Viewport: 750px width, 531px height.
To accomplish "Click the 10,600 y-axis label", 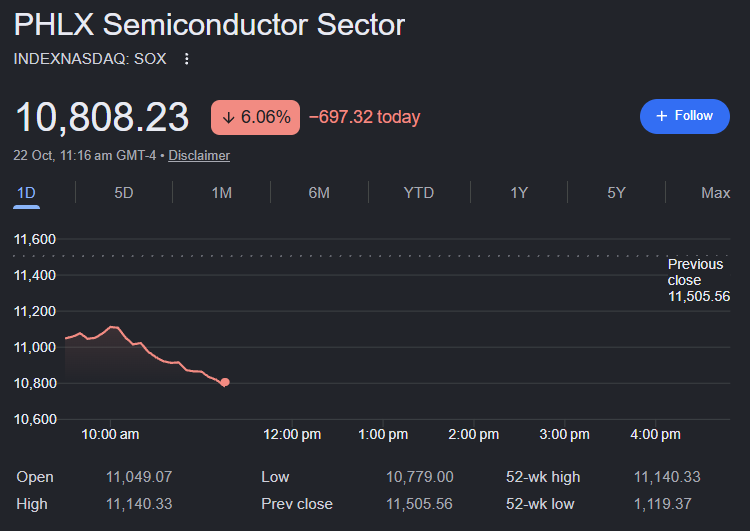I will (x=35, y=420).
